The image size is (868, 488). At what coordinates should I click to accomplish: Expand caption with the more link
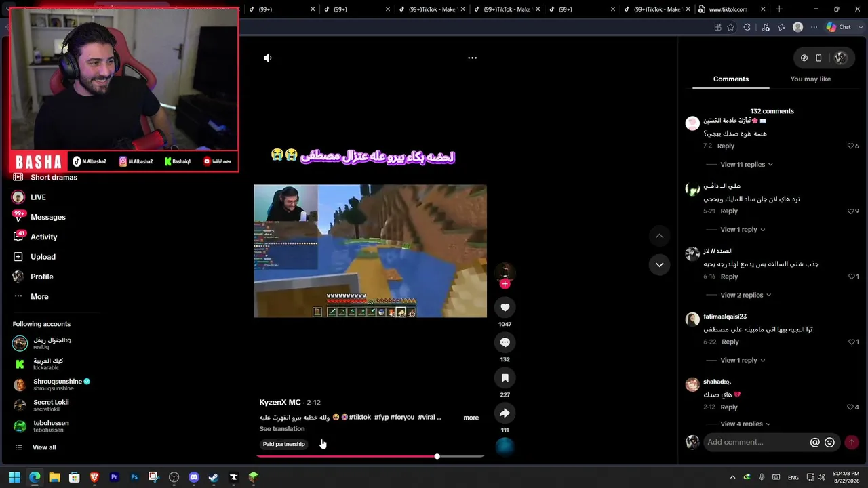(x=471, y=418)
